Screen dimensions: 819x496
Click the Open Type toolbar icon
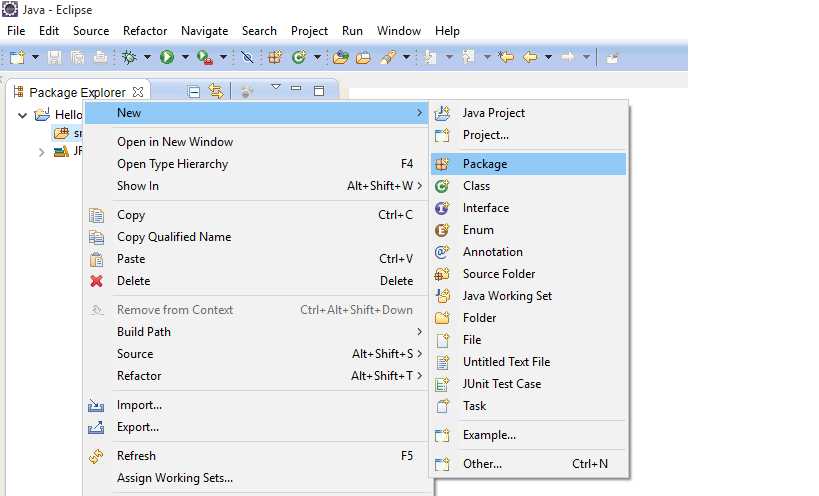(x=341, y=57)
